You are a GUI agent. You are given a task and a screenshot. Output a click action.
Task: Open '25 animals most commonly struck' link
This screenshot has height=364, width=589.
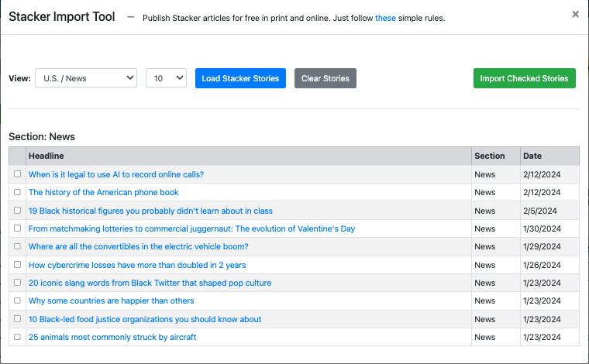click(112, 337)
